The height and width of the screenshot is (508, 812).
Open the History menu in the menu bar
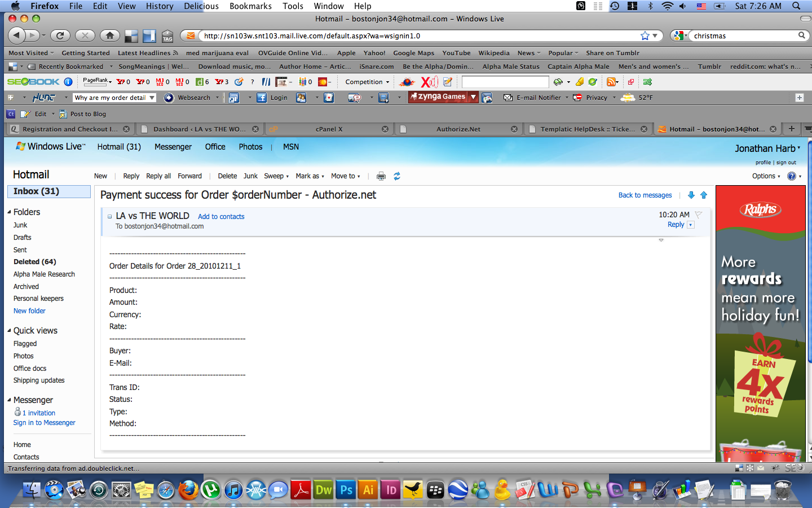tap(160, 6)
